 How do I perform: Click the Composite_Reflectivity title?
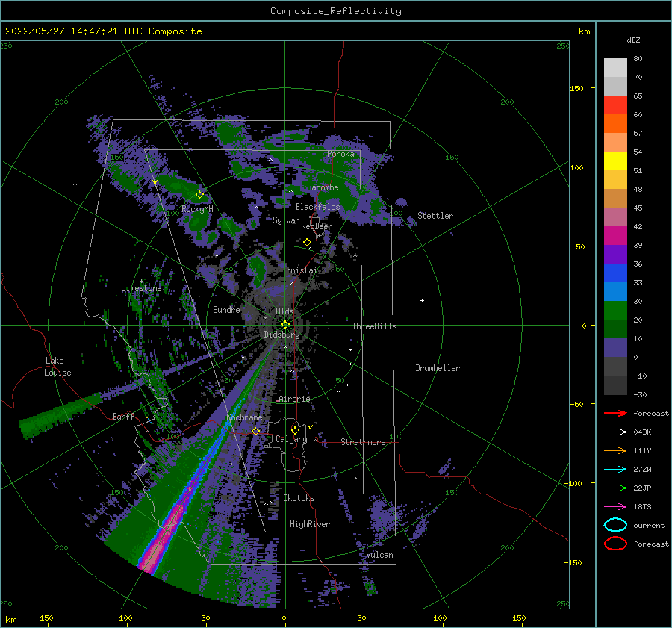[x=336, y=11]
